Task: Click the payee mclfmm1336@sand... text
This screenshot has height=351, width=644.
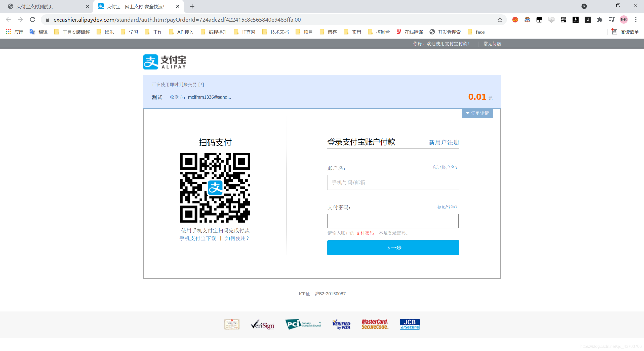Action: [x=209, y=97]
